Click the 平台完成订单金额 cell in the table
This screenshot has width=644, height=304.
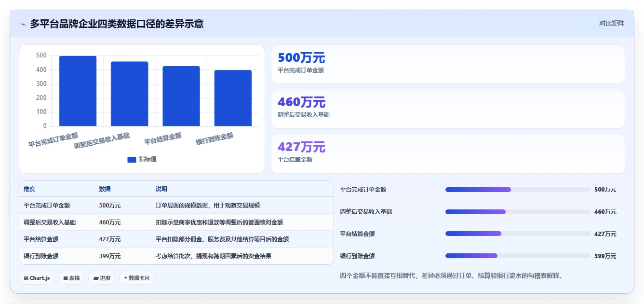[x=47, y=205]
